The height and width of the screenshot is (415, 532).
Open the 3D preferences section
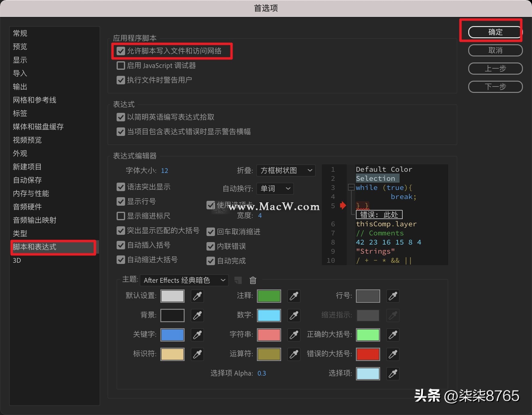(17, 260)
